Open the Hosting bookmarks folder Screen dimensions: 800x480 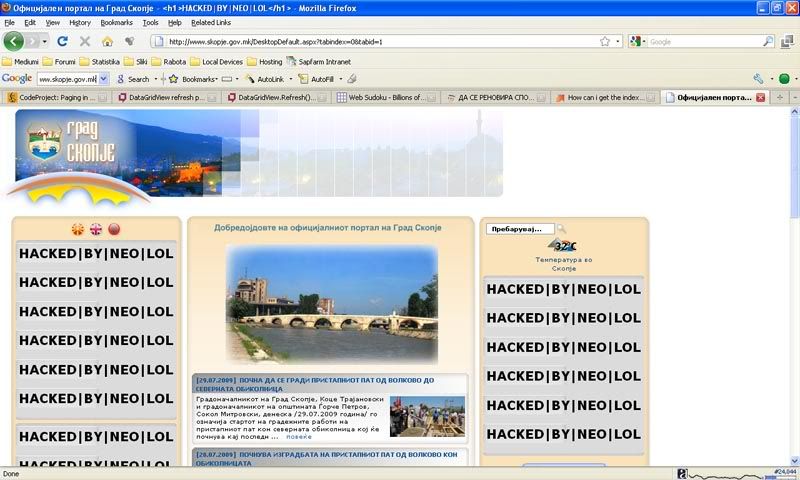click(264, 62)
